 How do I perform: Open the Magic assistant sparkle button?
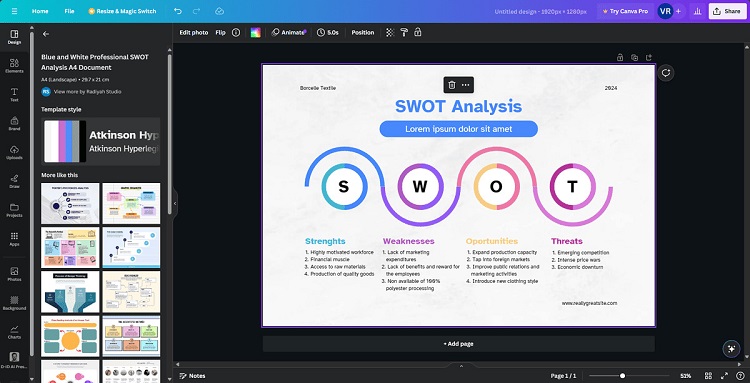pyautogui.click(x=731, y=349)
